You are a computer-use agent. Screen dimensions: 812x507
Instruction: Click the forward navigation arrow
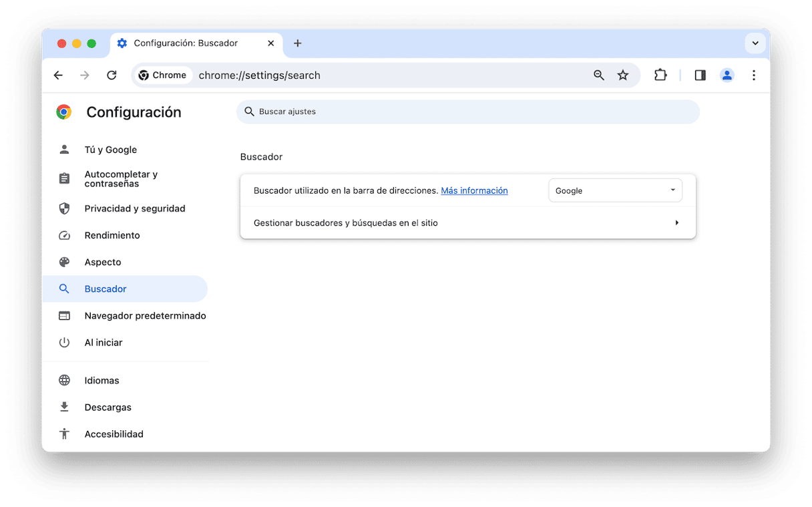85,75
